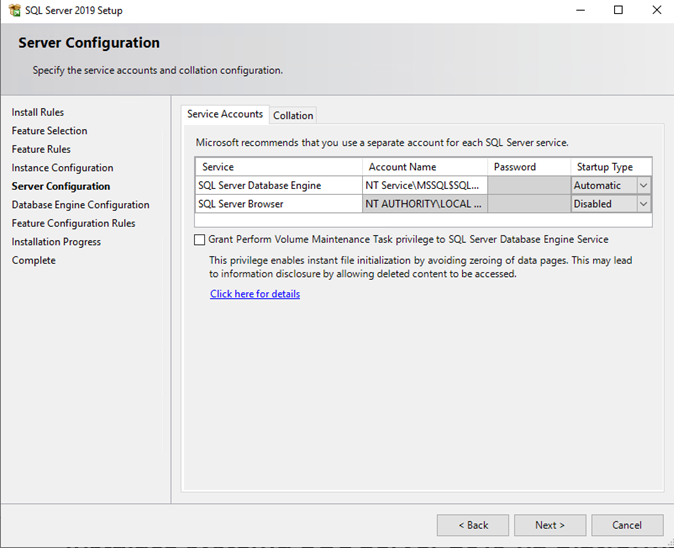Click the Password column header
The height and width of the screenshot is (548, 674).
[529, 167]
